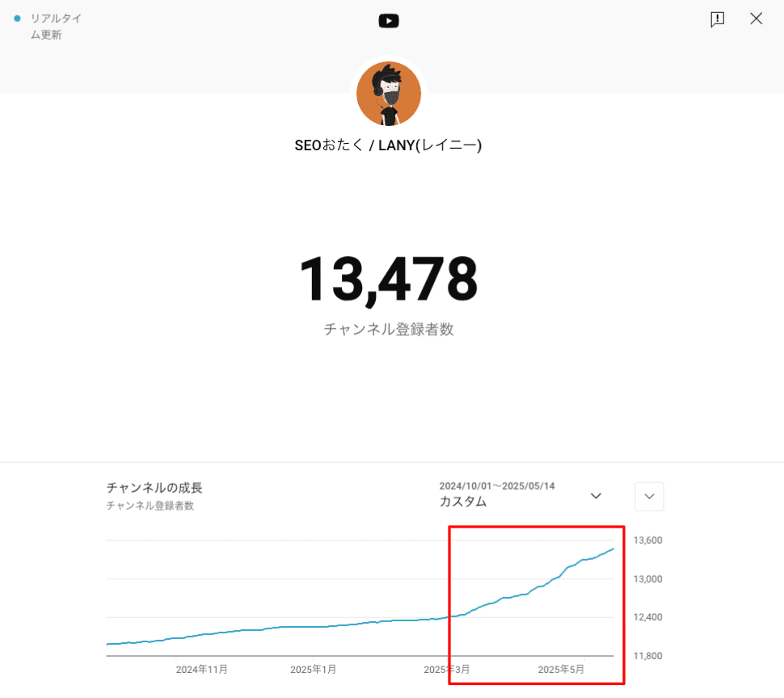Click the チャンネルの成長 heading
Screen dimensions: 784x698
[154, 488]
